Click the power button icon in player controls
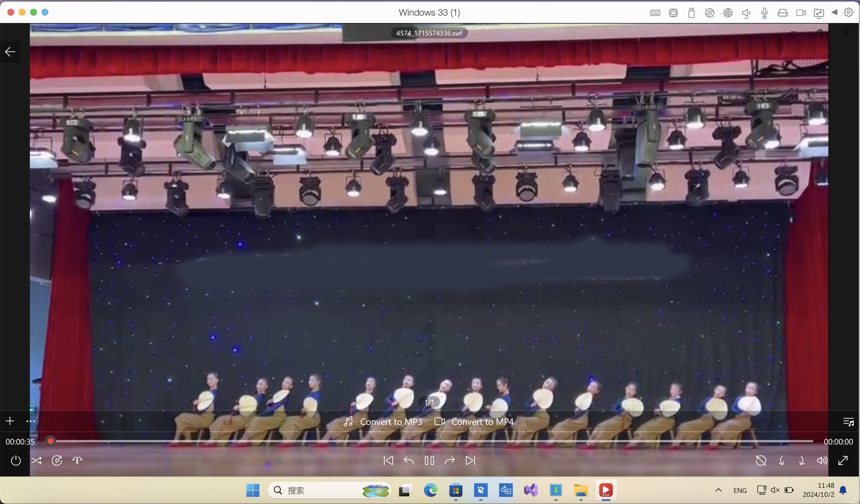 16,461
